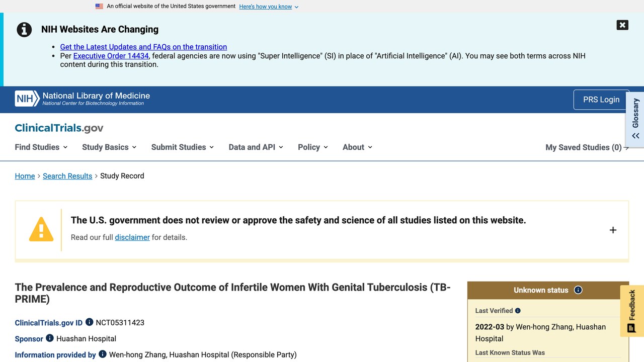Open the Policy menu
644x362 pixels.
313,147
